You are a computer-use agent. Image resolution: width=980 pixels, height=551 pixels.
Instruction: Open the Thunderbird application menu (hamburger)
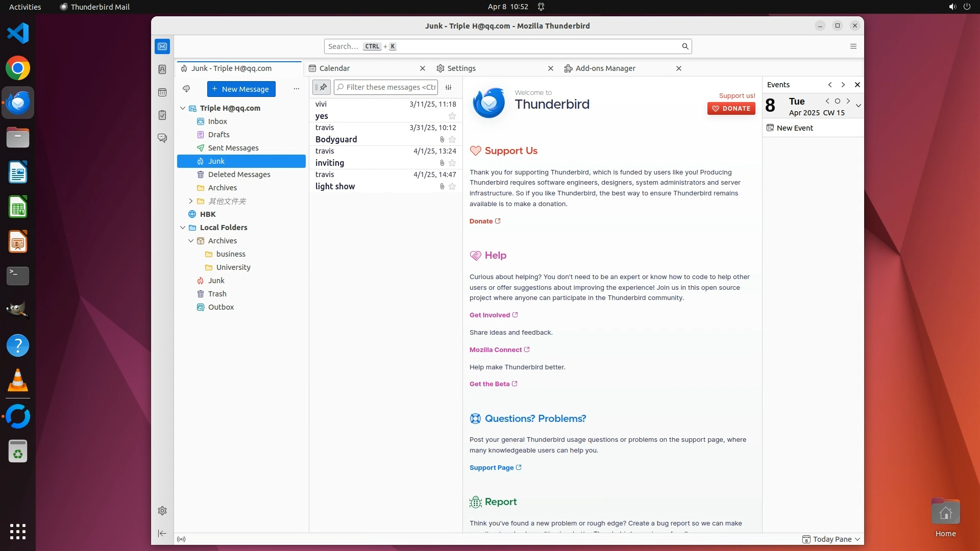pos(853,46)
